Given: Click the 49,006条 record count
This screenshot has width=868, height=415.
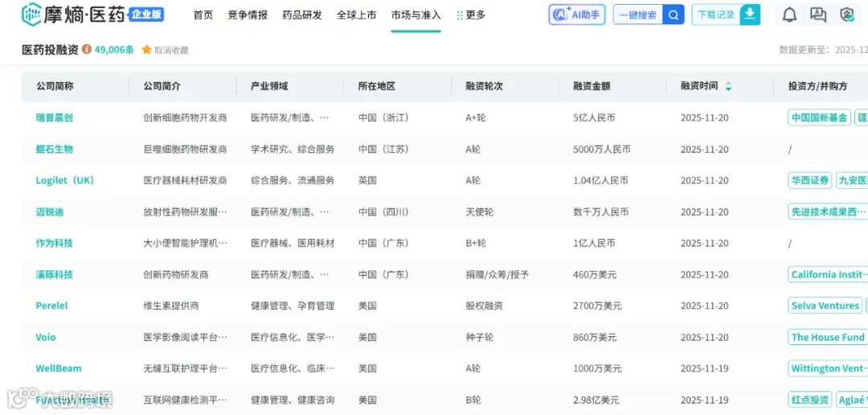Looking at the screenshot, I should (x=114, y=49).
